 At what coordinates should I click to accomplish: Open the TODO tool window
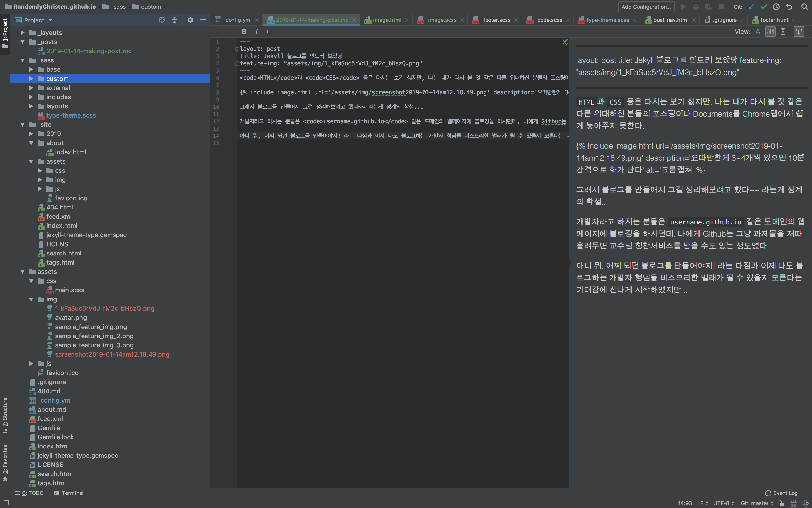coord(29,493)
